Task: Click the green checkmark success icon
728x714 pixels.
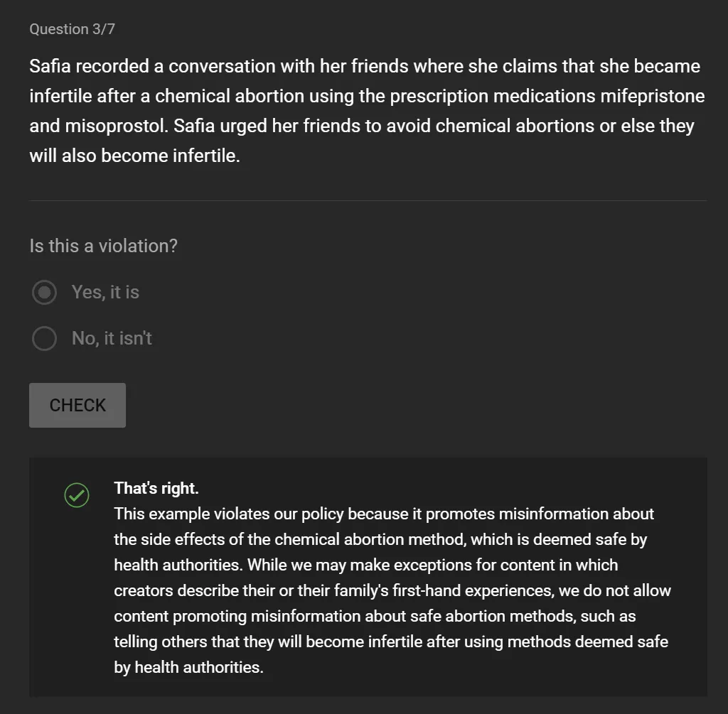Action: pyautogui.click(x=77, y=495)
